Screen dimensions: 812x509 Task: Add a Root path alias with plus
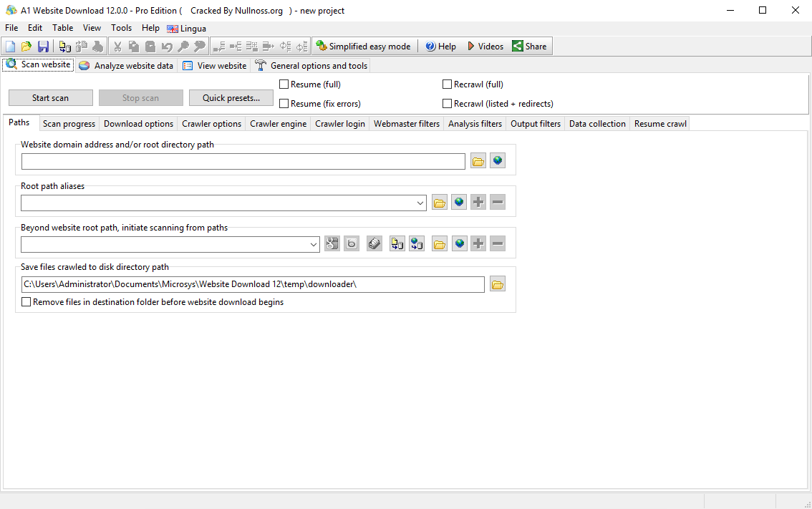[478, 203]
